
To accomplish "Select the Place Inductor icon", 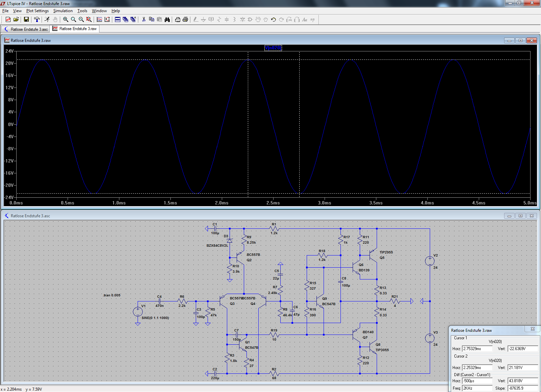I will pyautogui.click(x=235, y=20).
